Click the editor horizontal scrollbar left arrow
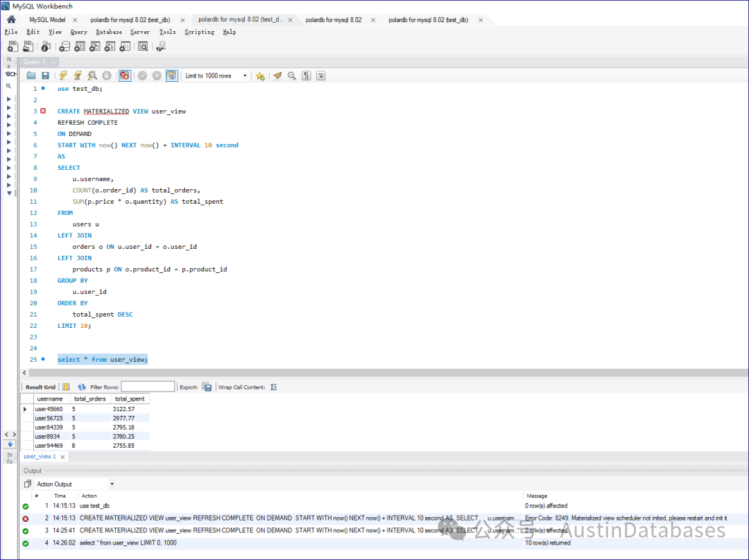Image resolution: width=749 pixels, height=560 pixels. (24, 372)
